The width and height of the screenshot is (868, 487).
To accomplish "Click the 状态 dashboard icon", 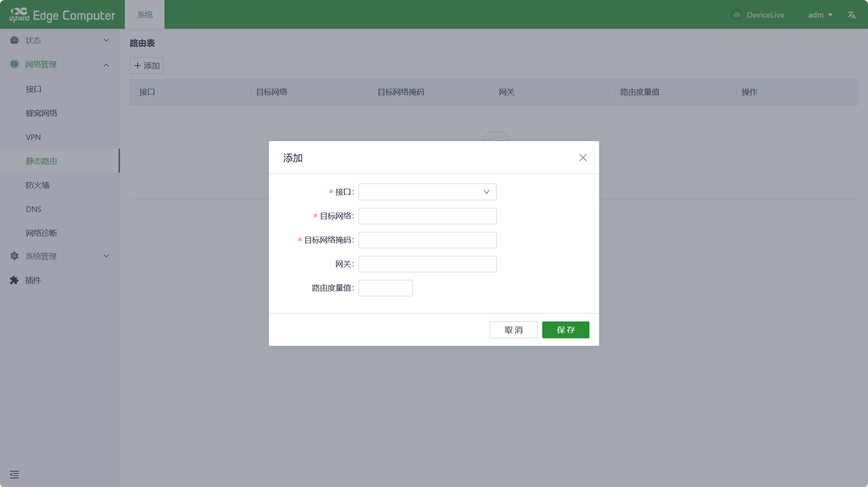I will [14, 40].
